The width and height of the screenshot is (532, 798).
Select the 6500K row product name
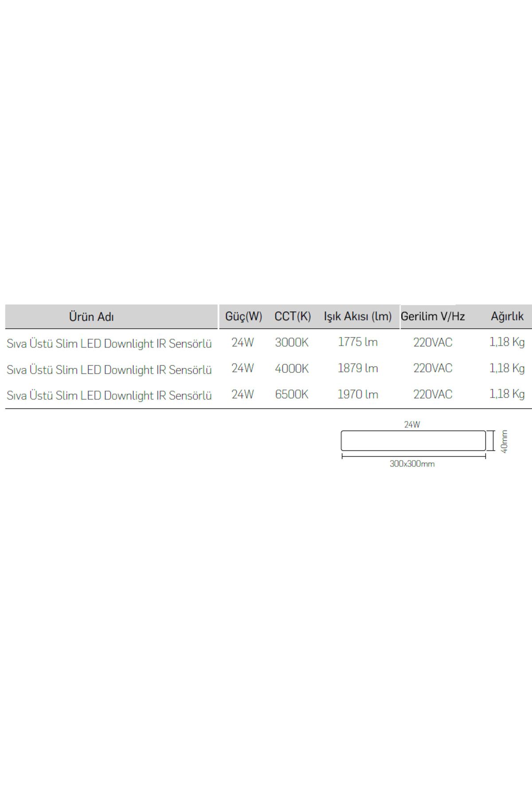pyautogui.click(x=109, y=395)
